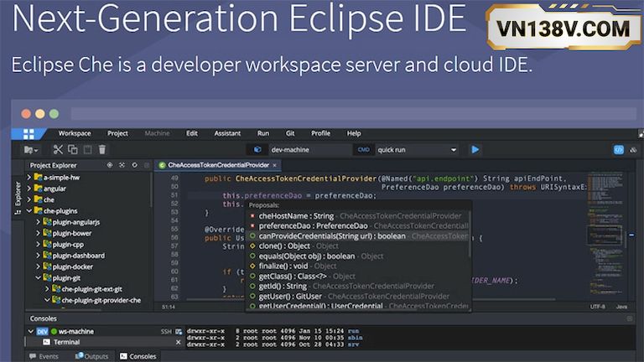
Task: Click the blue Run play button
Action: click(x=475, y=150)
